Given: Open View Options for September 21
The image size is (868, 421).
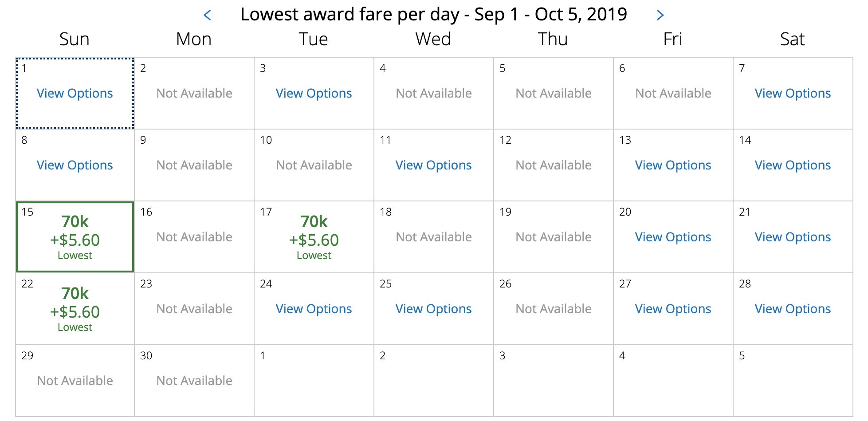Looking at the screenshot, I should tap(793, 237).
